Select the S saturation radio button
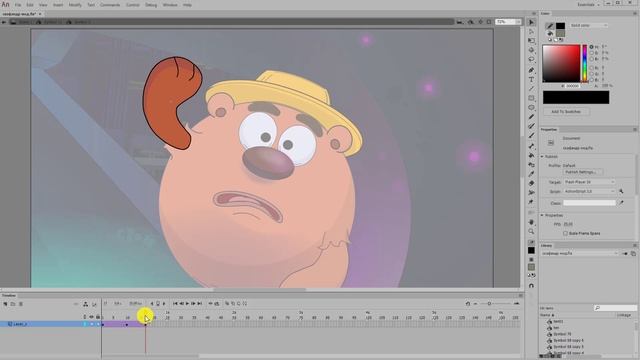This screenshot has height=360, width=640. (591, 53)
